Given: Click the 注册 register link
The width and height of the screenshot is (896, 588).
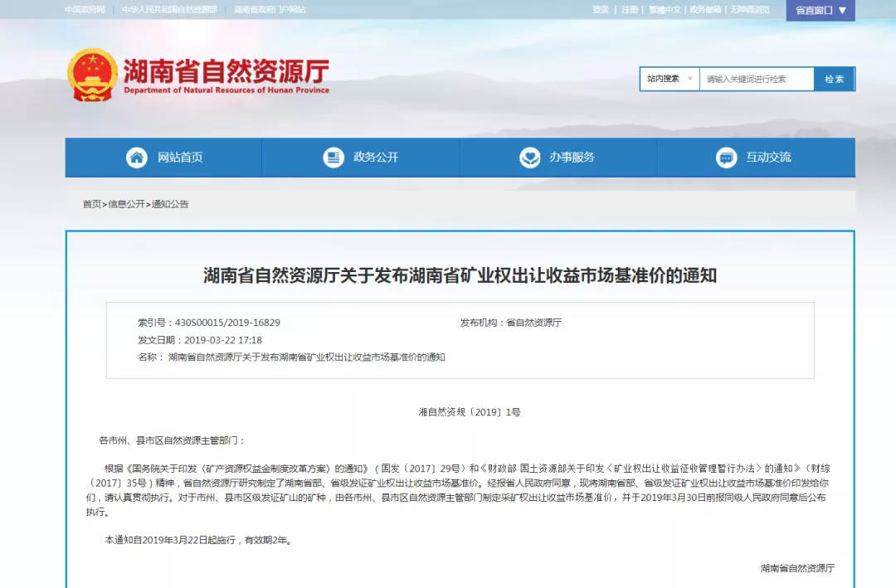Looking at the screenshot, I should [630, 10].
